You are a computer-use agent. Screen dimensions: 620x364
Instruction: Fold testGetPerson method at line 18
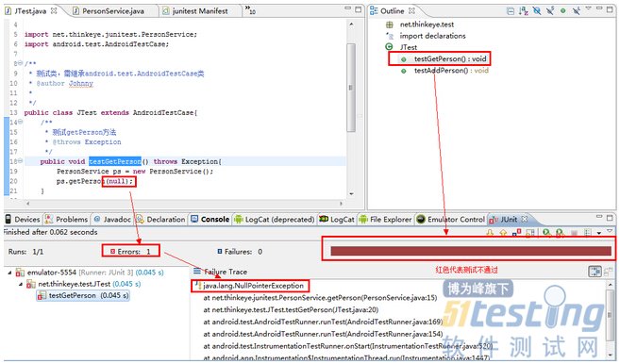[20, 161]
